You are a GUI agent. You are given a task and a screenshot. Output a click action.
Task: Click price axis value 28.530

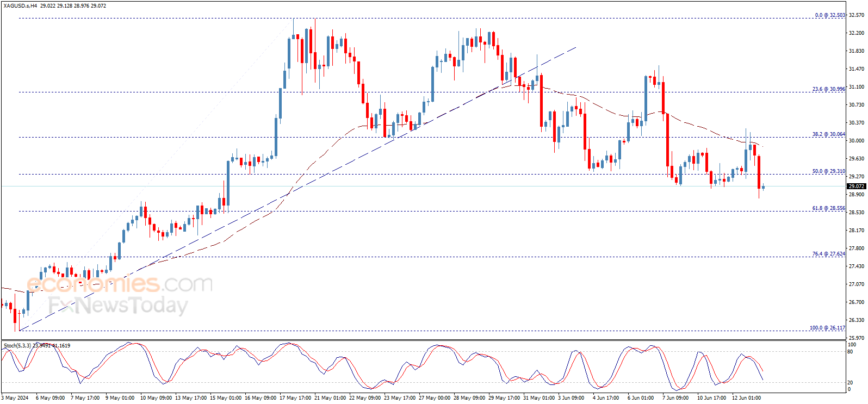point(857,213)
